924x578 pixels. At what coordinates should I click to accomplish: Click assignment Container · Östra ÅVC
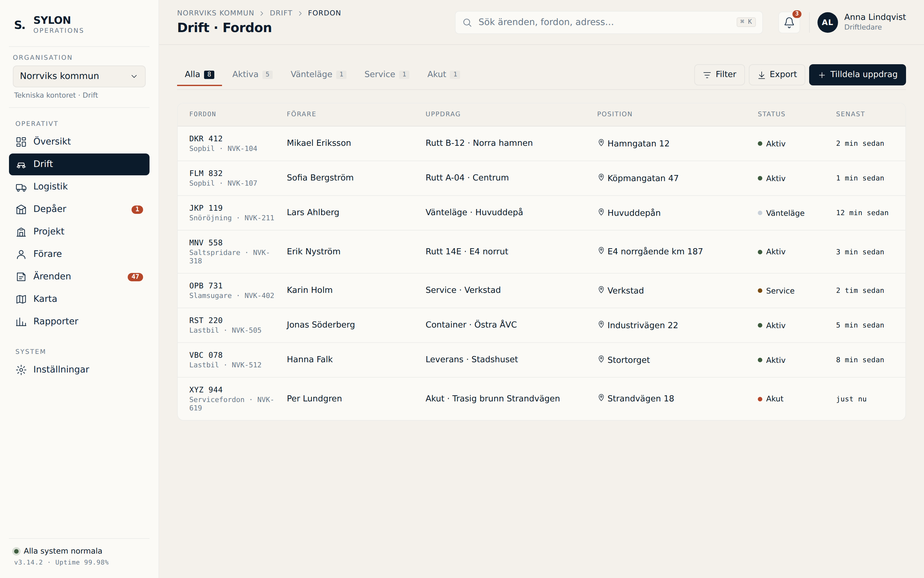click(471, 325)
